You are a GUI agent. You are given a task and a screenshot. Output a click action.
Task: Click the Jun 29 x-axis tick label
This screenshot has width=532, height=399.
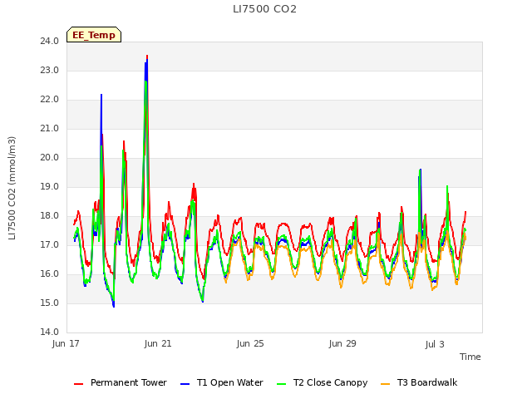click(x=342, y=343)
